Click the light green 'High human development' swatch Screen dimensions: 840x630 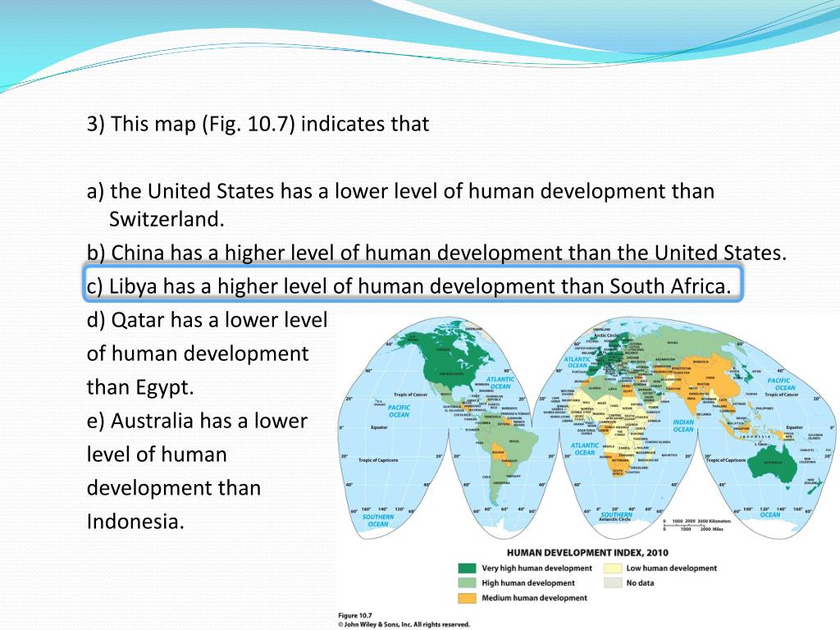point(467,583)
